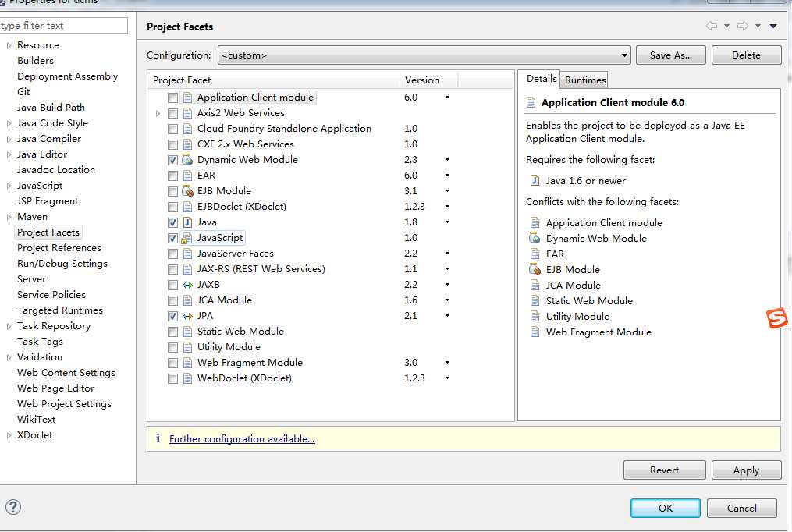Uncheck the Java facet checkbox
This screenshot has width=792, height=532.
172,222
